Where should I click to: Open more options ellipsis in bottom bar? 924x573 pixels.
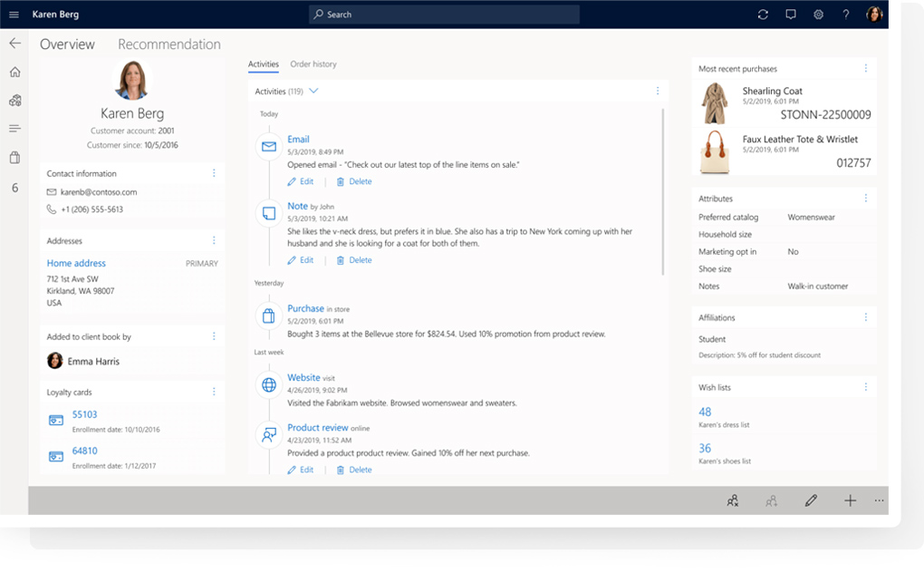880,500
